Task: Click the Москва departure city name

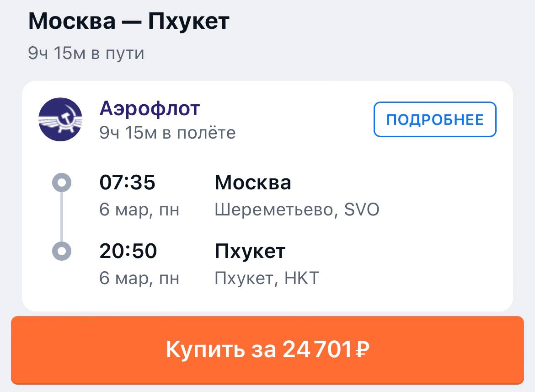Action: [x=252, y=183]
